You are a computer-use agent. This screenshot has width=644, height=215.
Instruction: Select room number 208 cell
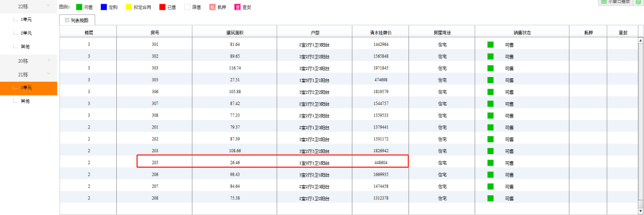click(x=154, y=198)
